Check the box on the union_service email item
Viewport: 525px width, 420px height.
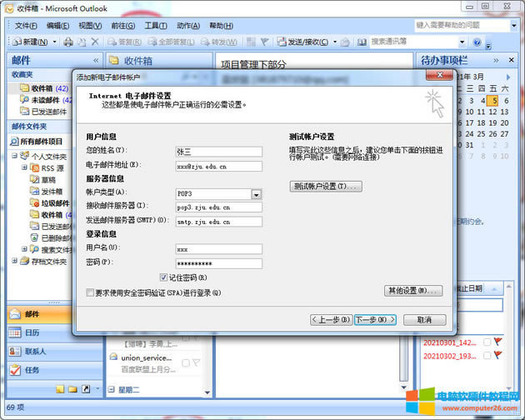tap(185, 362)
